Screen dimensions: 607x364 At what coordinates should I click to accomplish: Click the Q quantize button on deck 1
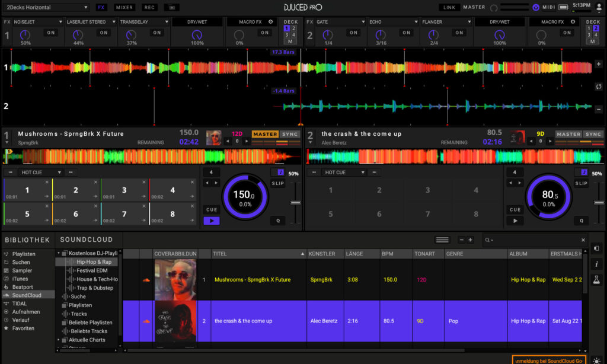tap(277, 221)
